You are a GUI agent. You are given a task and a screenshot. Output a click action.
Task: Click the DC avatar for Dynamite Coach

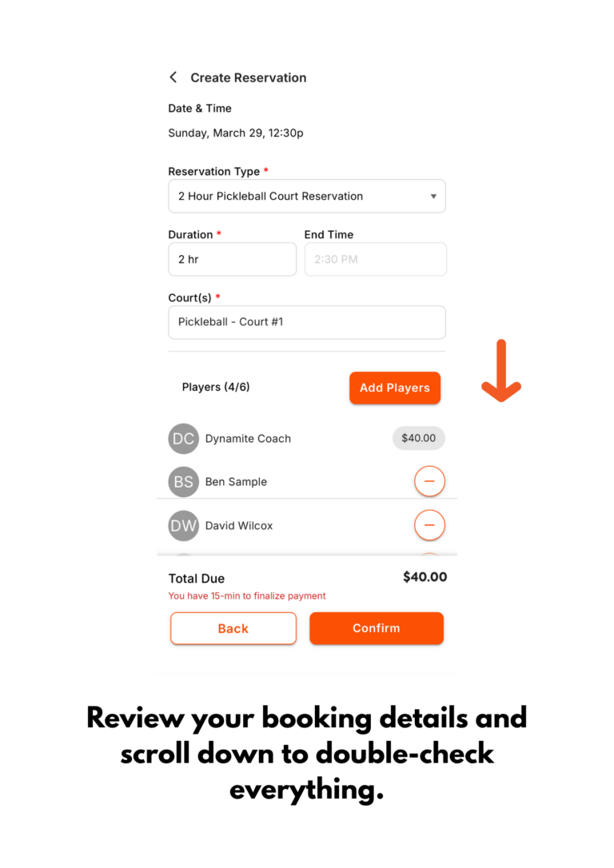point(183,439)
